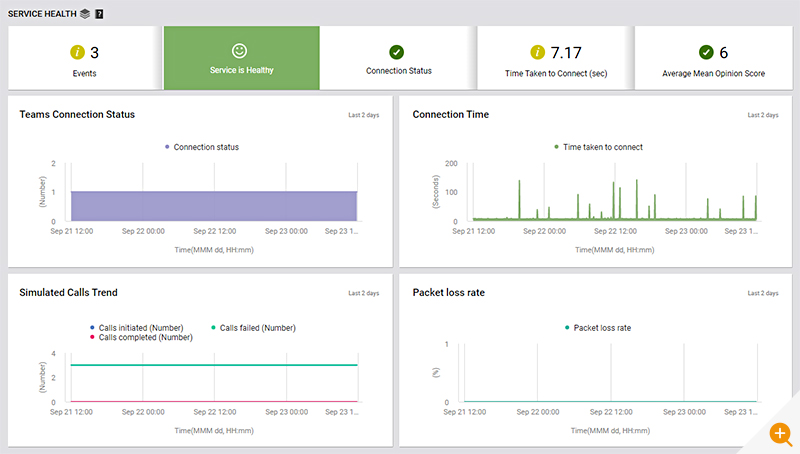The height and width of the screenshot is (454, 800).
Task: Click the Packet loss rate chart title
Action: click(448, 292)
